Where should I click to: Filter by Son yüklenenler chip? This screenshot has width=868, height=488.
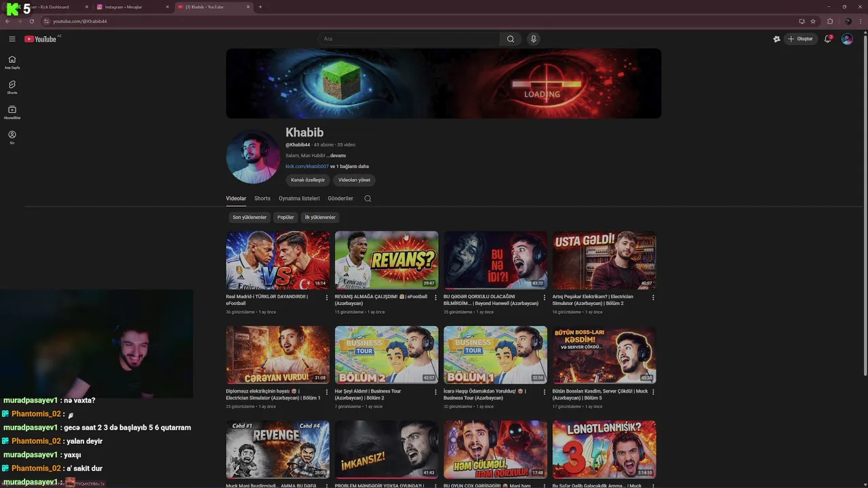[x=250, y=218]
